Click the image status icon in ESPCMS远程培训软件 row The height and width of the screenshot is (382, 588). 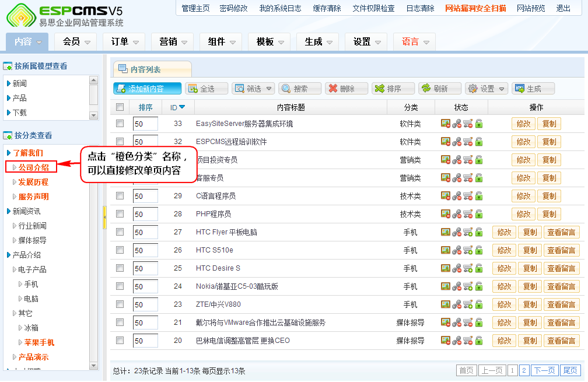[x=445, y=142]
